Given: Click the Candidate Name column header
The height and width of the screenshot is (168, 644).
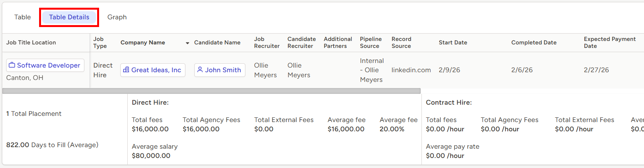Looking at the screenshot, I should 217,42.
